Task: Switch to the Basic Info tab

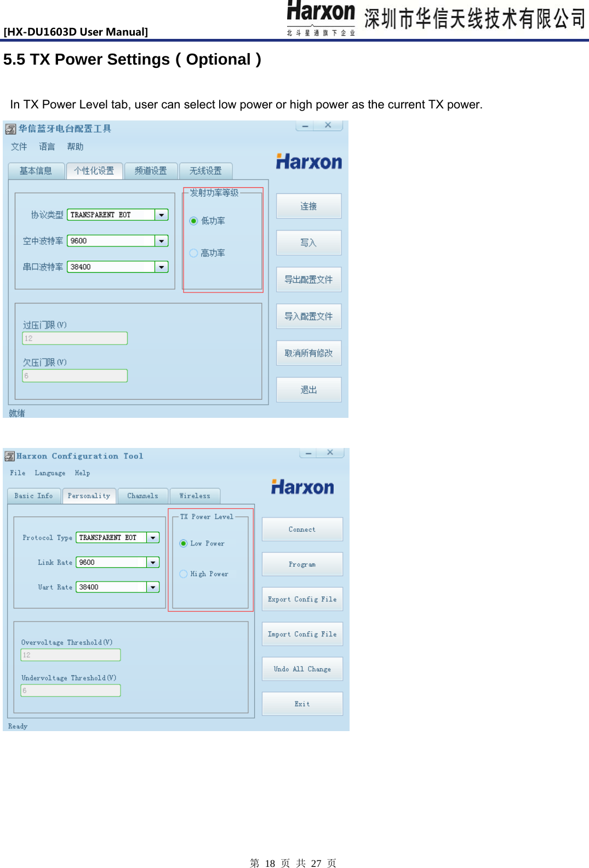Action: tap(34, 496)
